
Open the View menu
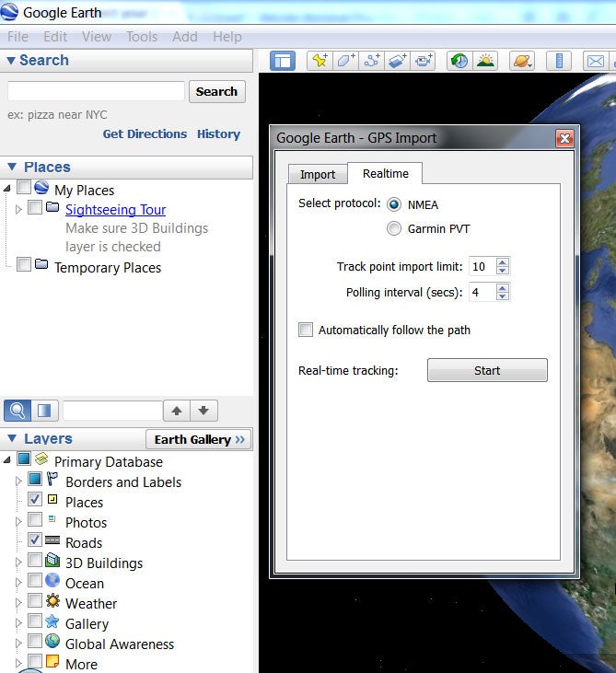(97, 37)
